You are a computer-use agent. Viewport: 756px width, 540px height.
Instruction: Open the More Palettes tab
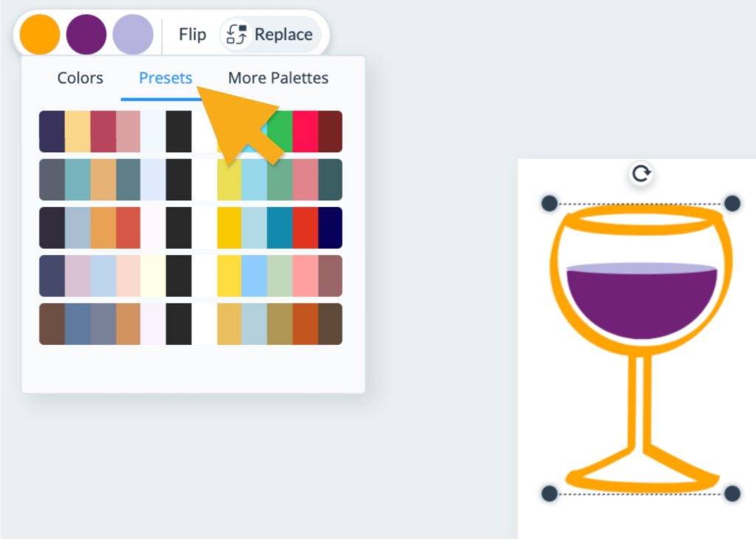tap(278, 78)
